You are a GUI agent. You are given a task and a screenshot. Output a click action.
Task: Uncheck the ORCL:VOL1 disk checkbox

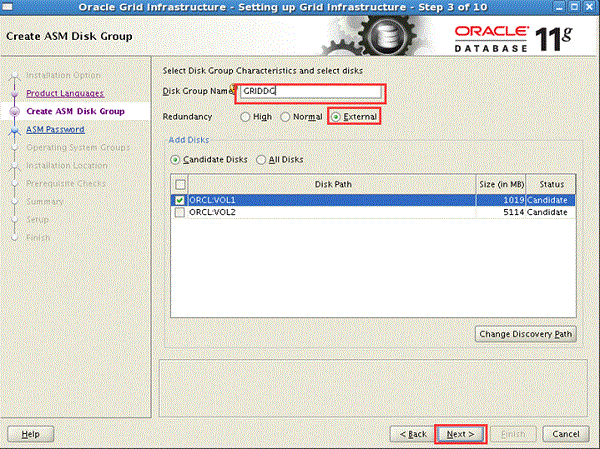click(x=179, y=200)
